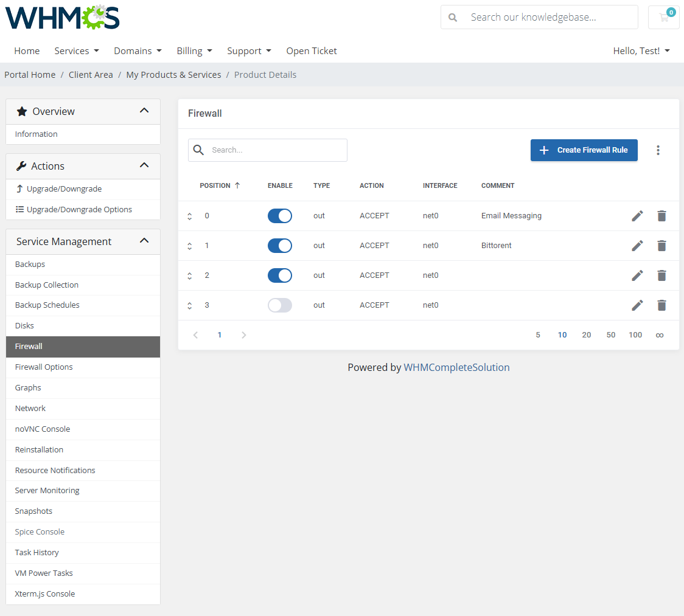Image resolution: width=684 pixels, height=616 pixels.
Task: Disable the Email Messaging rule toggle
Action: [279, 216]
